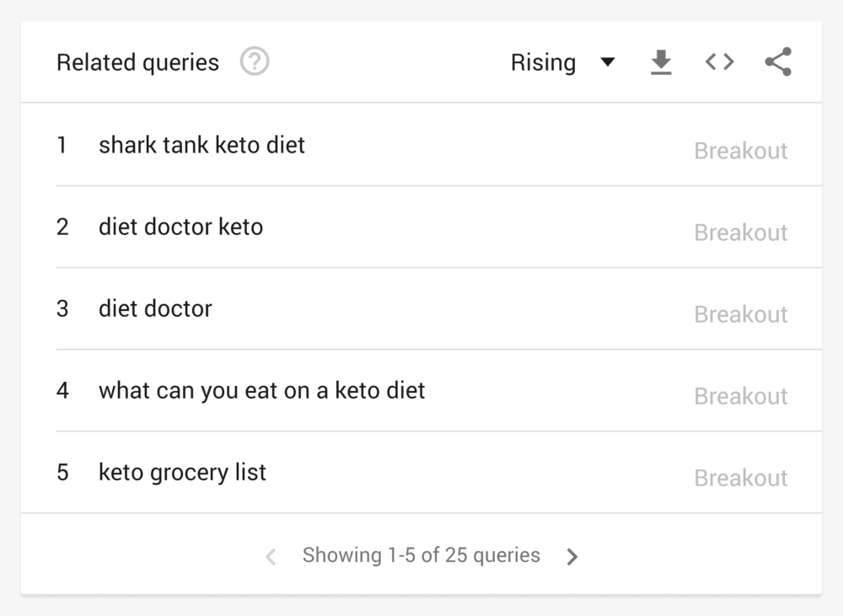Go to previous page of queries
843x616 pixels.
(271, 556)
